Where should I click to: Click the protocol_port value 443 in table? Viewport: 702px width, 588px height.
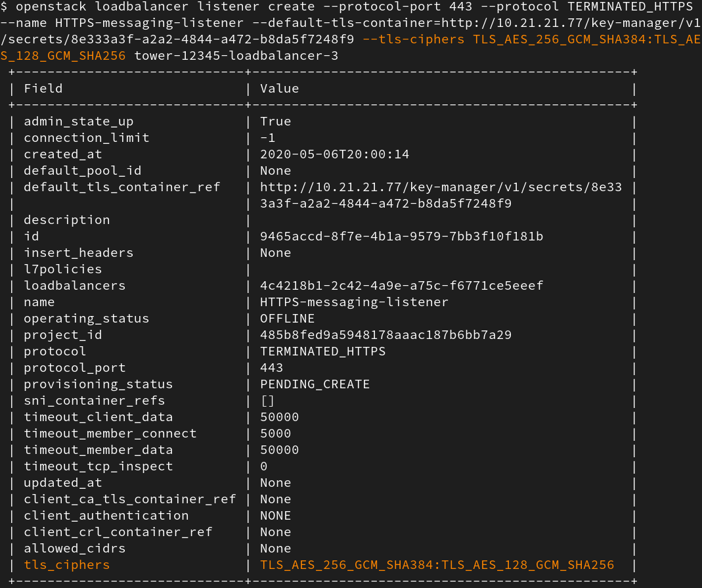coord(271,368)
